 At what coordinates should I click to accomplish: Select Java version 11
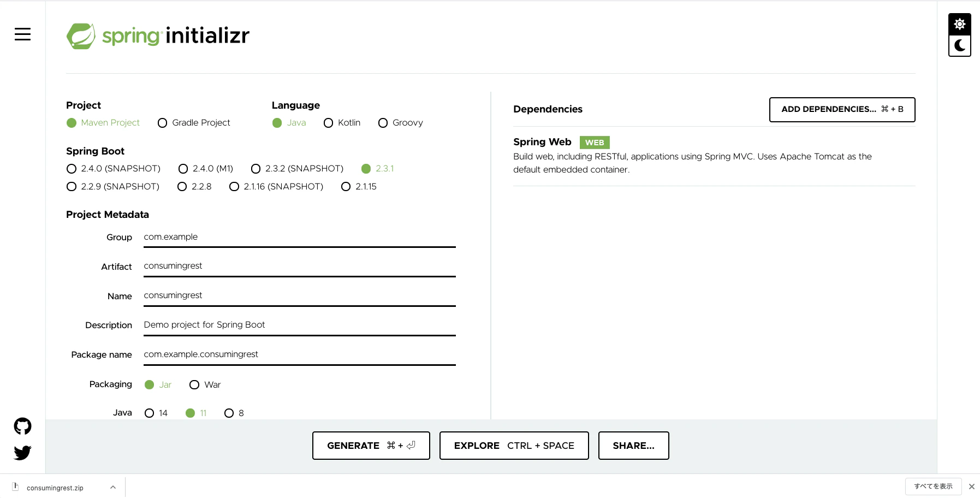click(196, 413)
